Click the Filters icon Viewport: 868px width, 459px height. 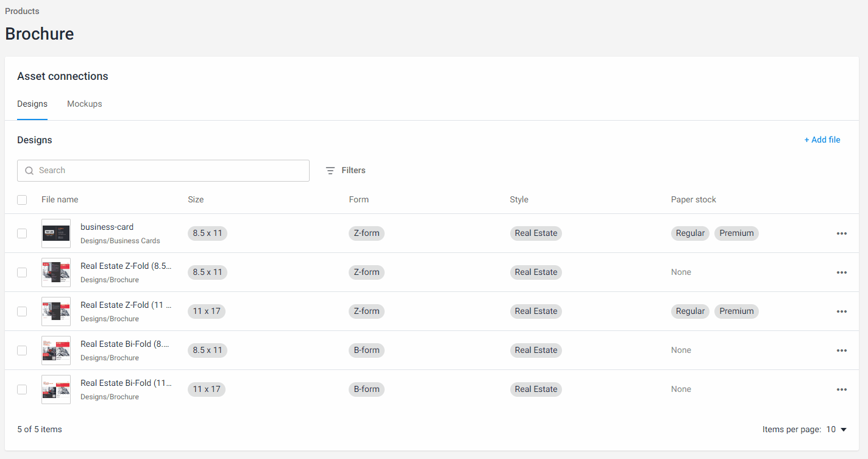coord(330,171)
